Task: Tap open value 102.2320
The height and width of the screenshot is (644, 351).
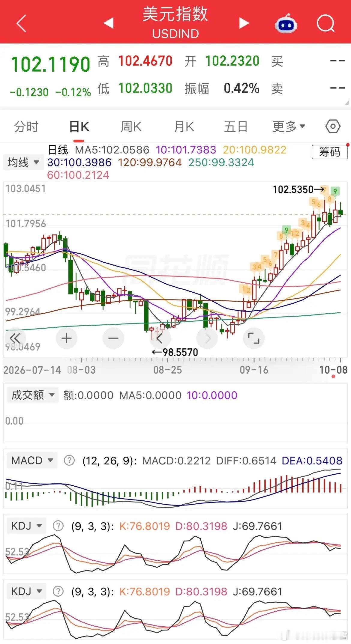Action: pos(232,61)
